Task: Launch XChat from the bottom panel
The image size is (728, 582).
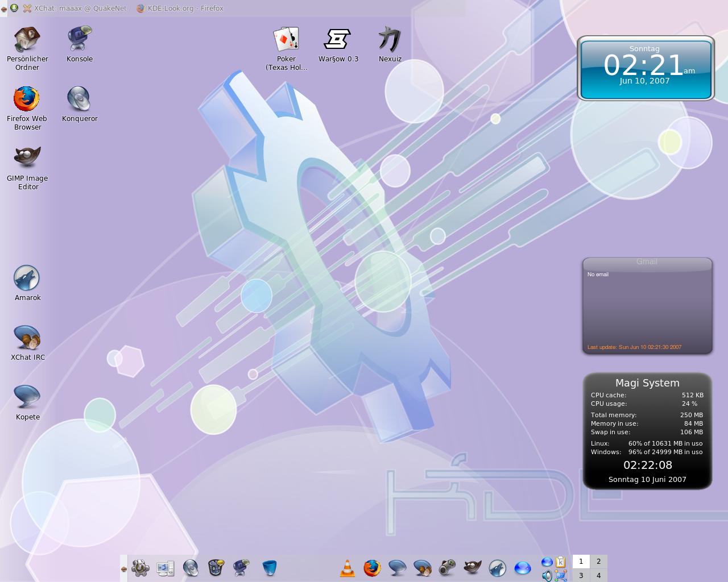Action: coord(422,568)
